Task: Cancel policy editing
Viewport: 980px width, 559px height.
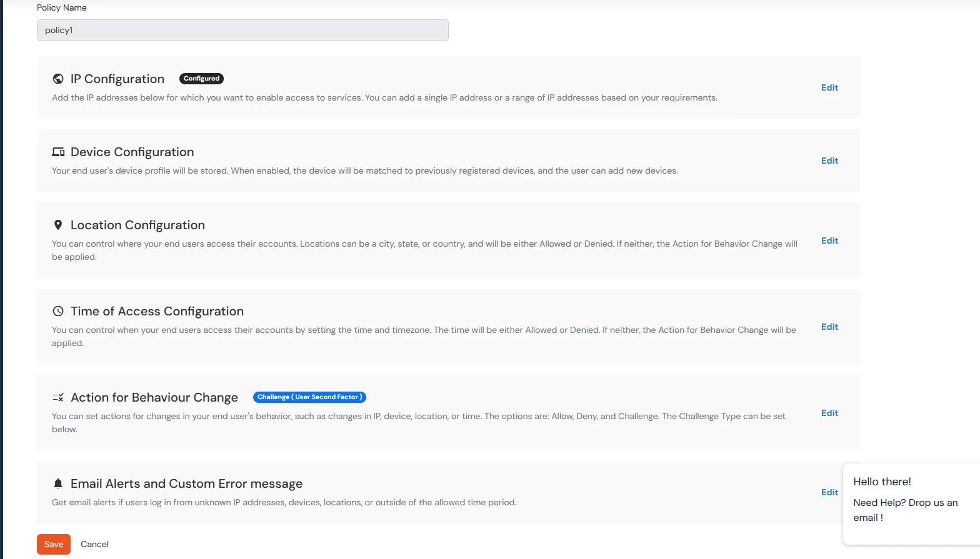Action: click(94, 544)
